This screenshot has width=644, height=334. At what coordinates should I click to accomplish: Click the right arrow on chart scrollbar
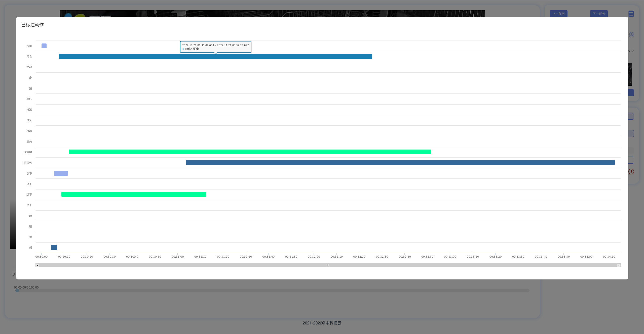619,265
